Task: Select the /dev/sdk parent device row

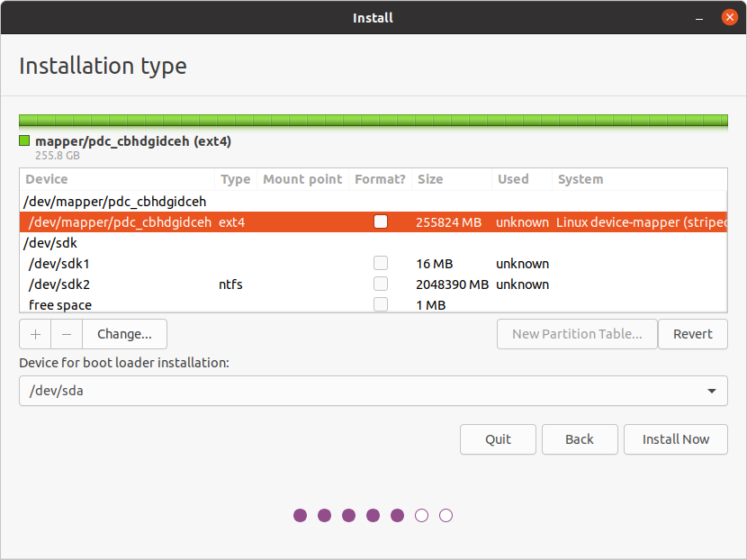Action: pyautogui.click(x=373, y=242)
